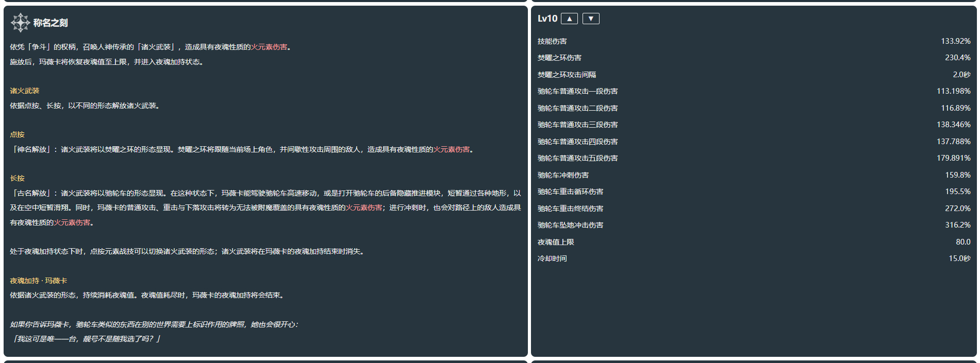Click the 驰轮车冲刺伤害 label
The width and height of the screenshot is (980, 363).
[x=563, y=175]
